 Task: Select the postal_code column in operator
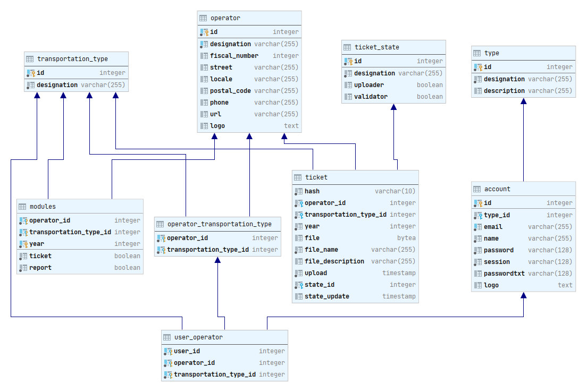(x=230, y=91)
